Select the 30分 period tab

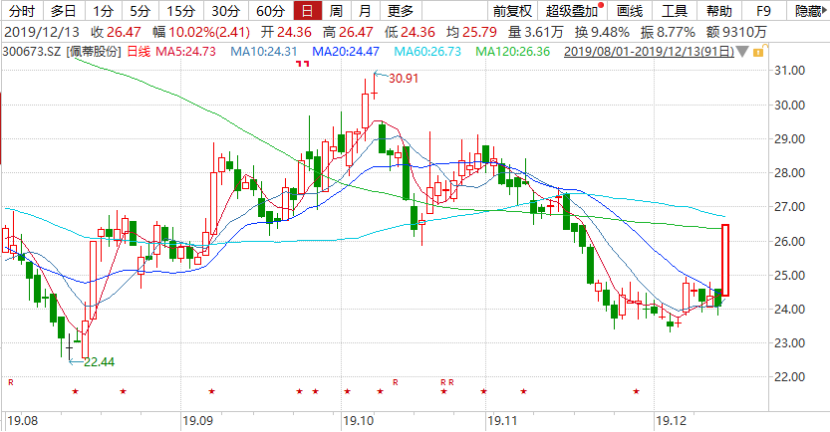[226, 11]
